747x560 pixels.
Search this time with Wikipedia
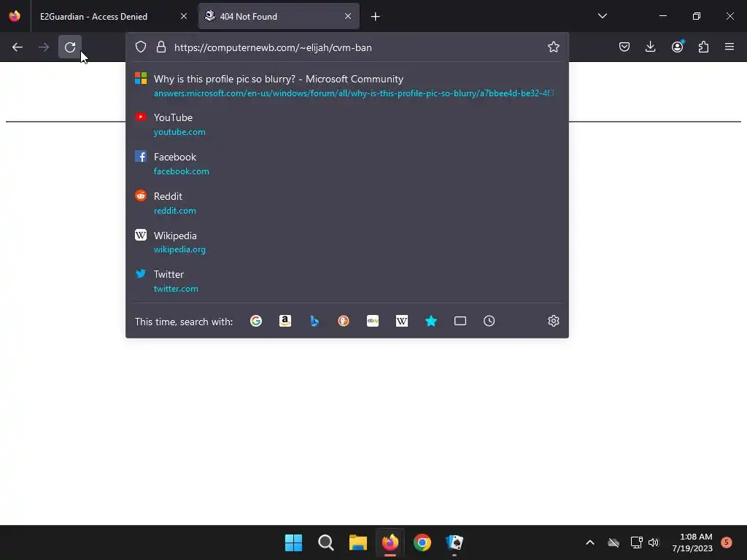pyautogui.click(x=402, y=321)
